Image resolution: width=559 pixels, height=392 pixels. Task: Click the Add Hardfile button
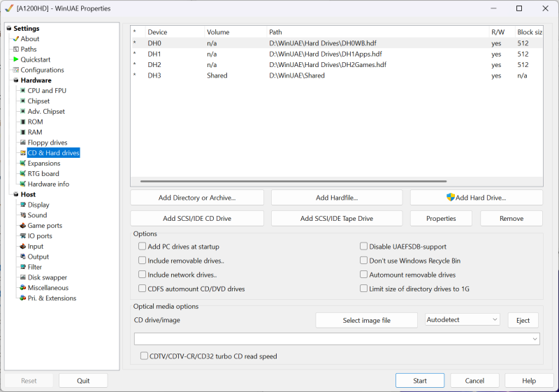click(x=337, y=198)
